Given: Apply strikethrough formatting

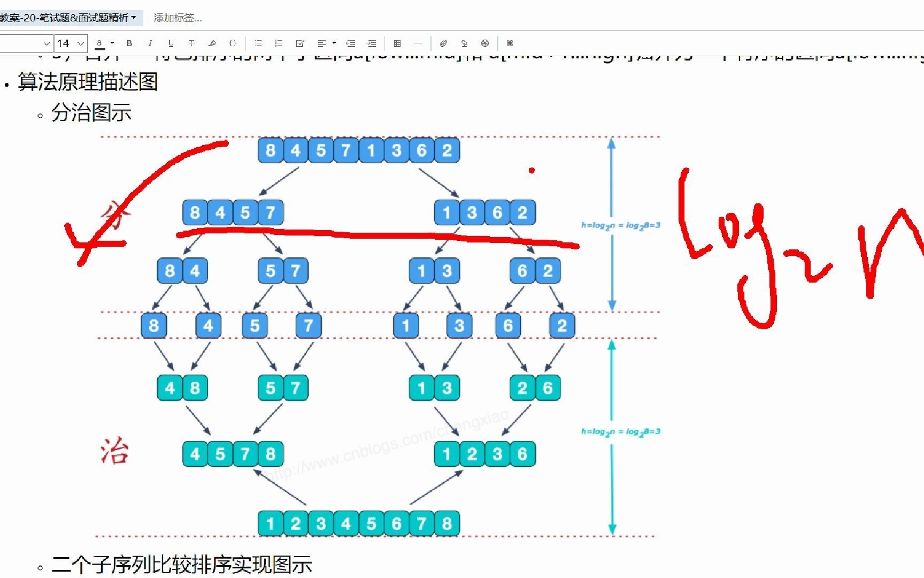Looking at the screenshot, I should click(x=191, y=43).
